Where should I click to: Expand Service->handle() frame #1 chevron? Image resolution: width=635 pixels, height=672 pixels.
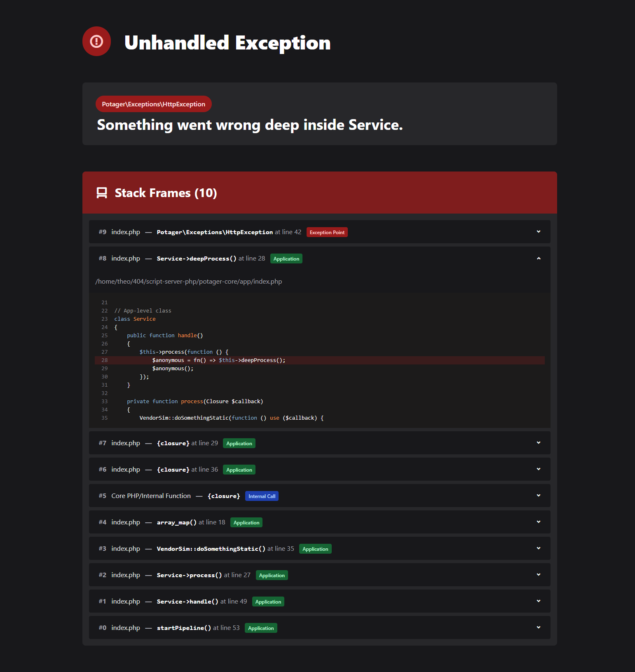(538, 601)
